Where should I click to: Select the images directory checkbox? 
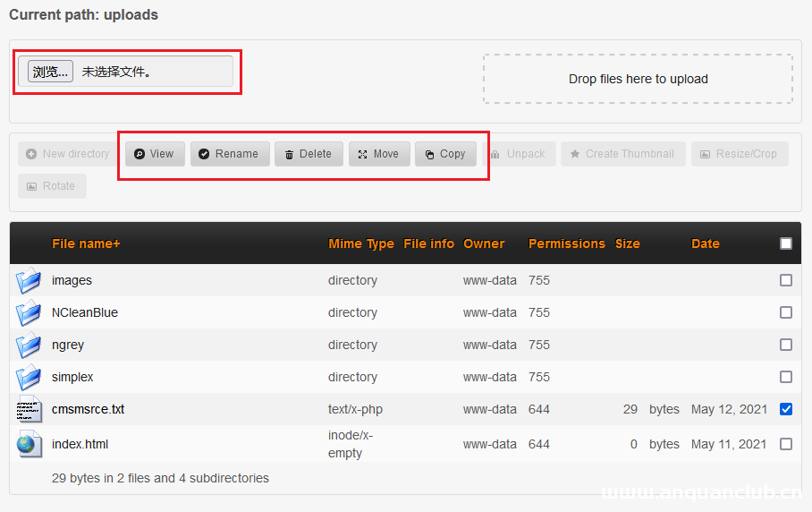click(x=786, y=280)
